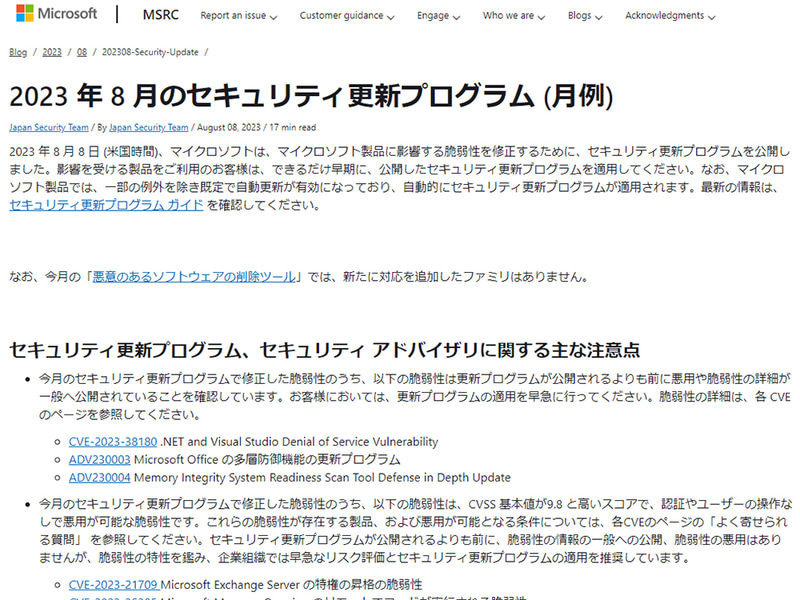Click the August 08, 2023 date text

tap(229, 128)
